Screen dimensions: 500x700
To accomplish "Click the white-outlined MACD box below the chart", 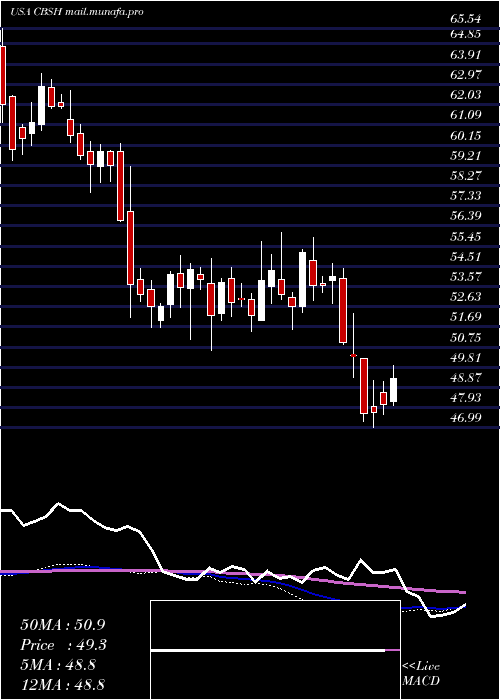I will pos(275,650).
